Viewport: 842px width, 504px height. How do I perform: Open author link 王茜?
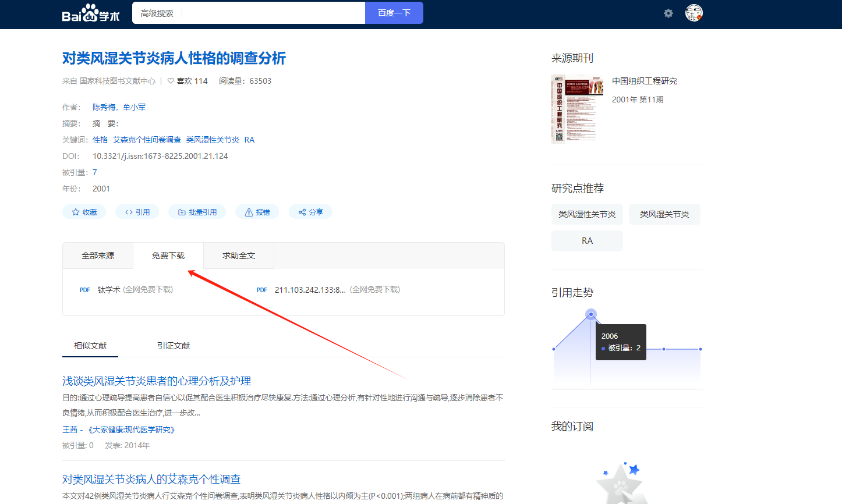coord(70,430)
